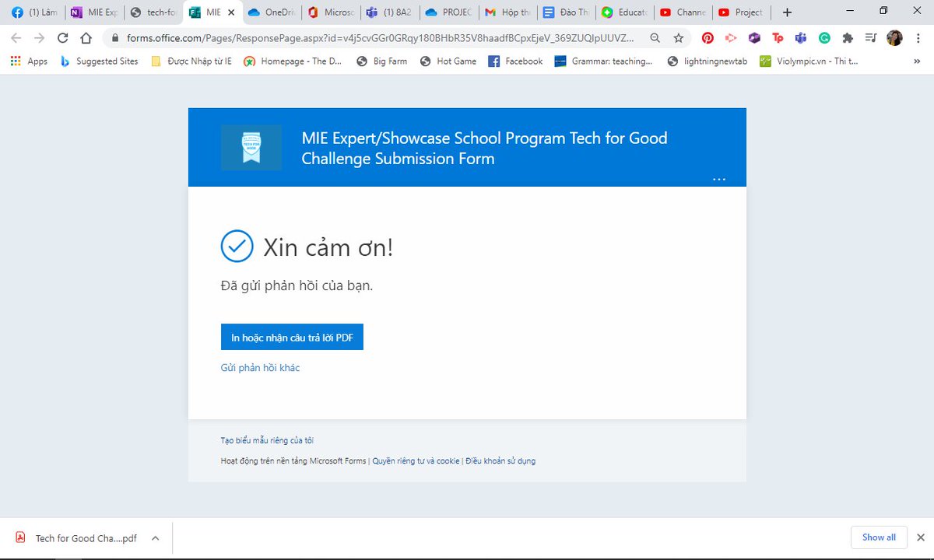Viewport: 934px width, 560px height.
Task: Switch to the Teams (1) 8A2 tab
Action: [390, 12]
